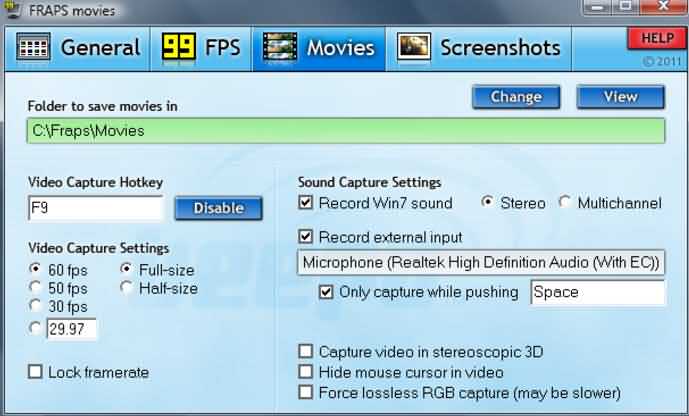Viewport: 689px width, 416px height.
Task: Minimize the FRAPS window
Action: (597, 6)
